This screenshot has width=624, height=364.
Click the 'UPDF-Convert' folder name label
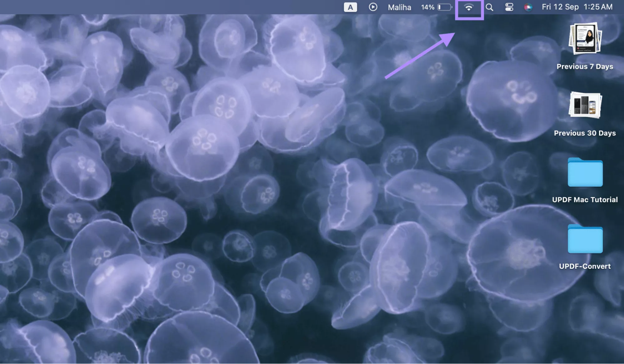pos(585,266)
